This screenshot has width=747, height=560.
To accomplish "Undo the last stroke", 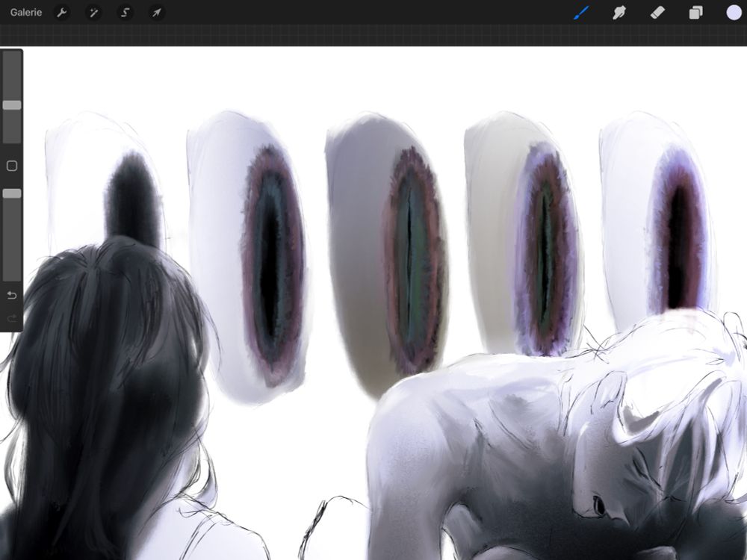I will (x=12, y=296).
